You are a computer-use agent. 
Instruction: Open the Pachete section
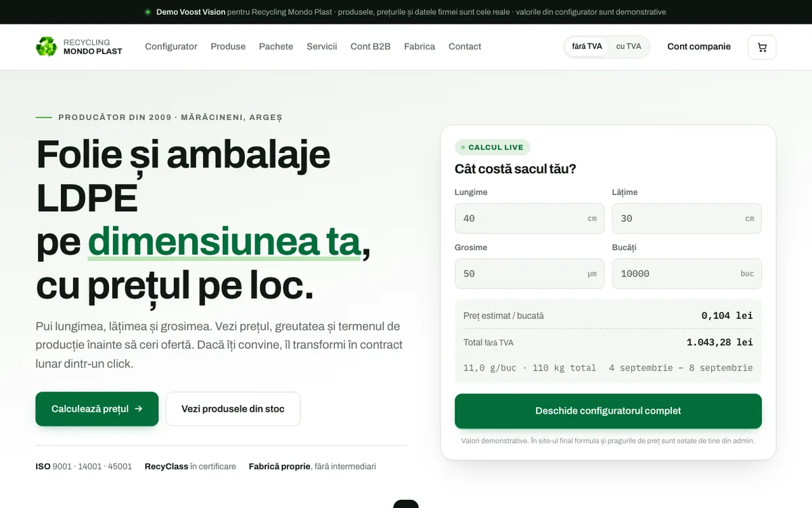click(x=276, y=47)
